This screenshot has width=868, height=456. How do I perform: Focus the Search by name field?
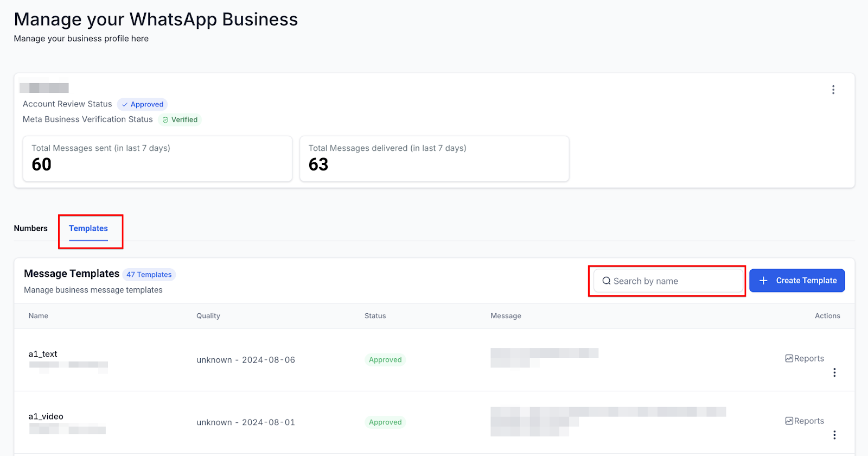tap(668, 281)
